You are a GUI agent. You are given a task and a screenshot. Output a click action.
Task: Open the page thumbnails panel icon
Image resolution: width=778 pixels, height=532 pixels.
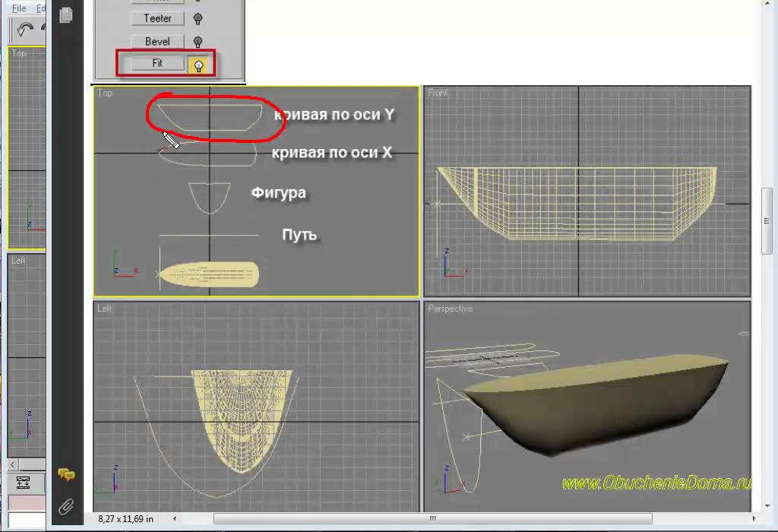(66, 15)
